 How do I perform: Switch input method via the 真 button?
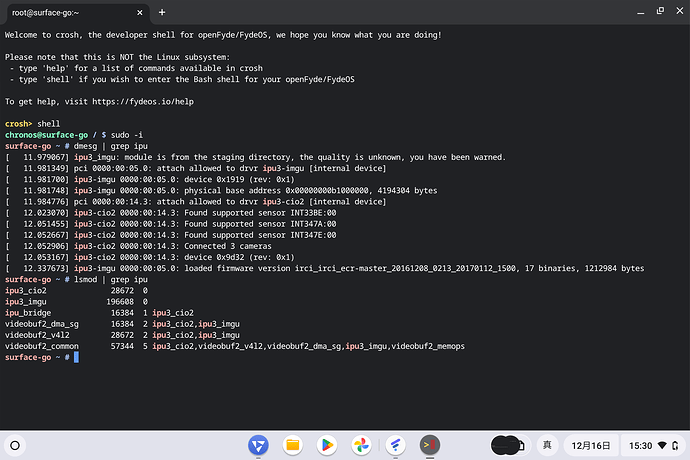546,443
